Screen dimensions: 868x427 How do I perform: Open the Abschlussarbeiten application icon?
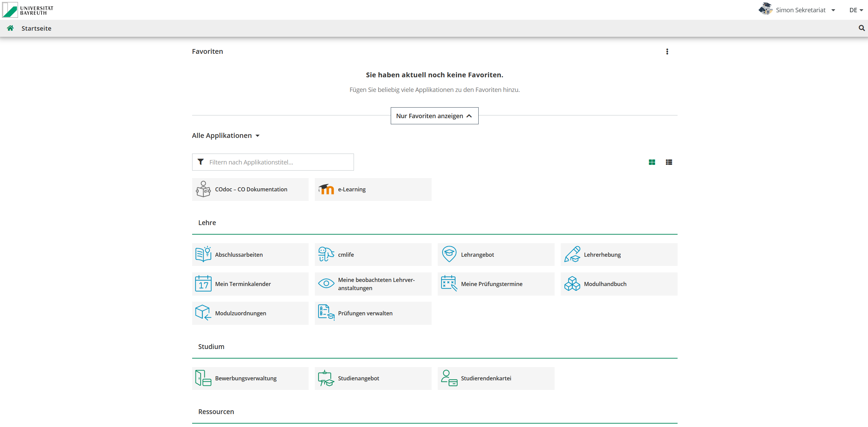[x=203, y=254]
